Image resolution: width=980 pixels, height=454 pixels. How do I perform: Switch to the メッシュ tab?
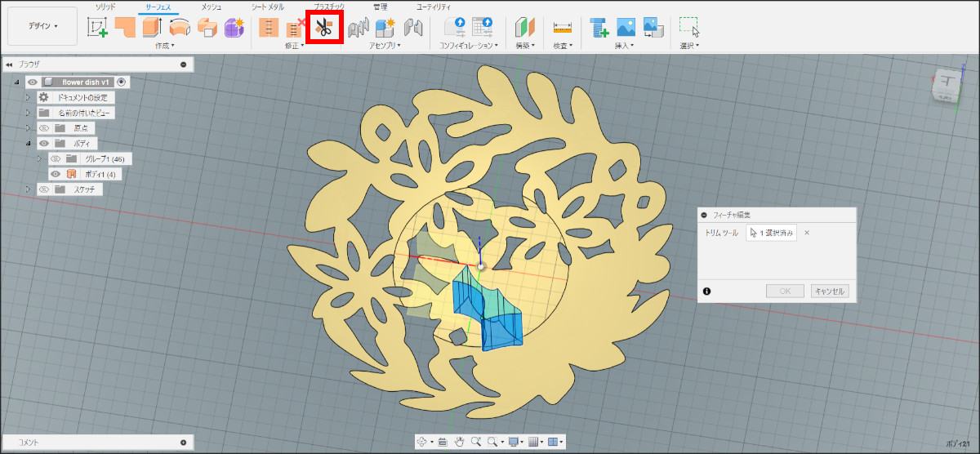click(211, 7)
